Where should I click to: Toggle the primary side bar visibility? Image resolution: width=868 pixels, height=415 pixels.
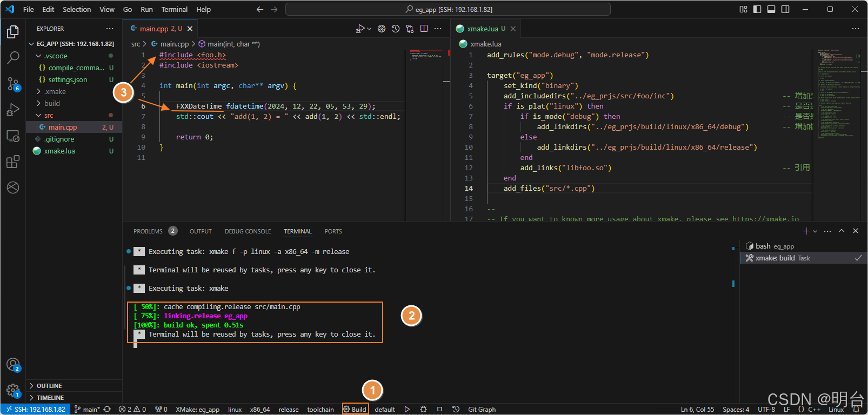pyautogui.click(x=757, y=9)
